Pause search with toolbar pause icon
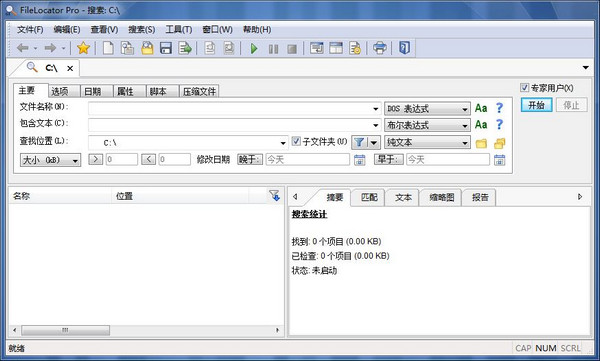This screenshot has width=600, height=361. (273, 49)
